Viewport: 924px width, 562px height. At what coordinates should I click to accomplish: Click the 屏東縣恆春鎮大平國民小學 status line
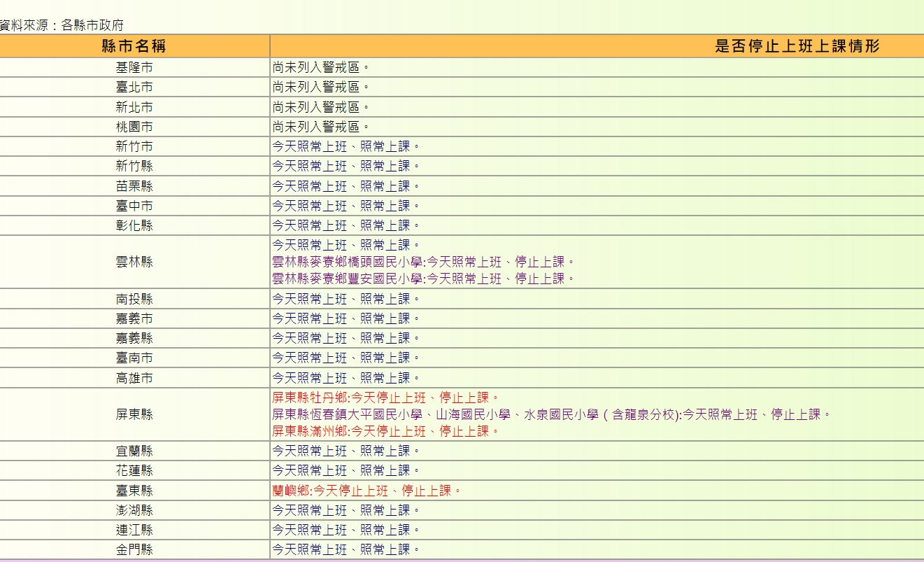click(551, 414)
